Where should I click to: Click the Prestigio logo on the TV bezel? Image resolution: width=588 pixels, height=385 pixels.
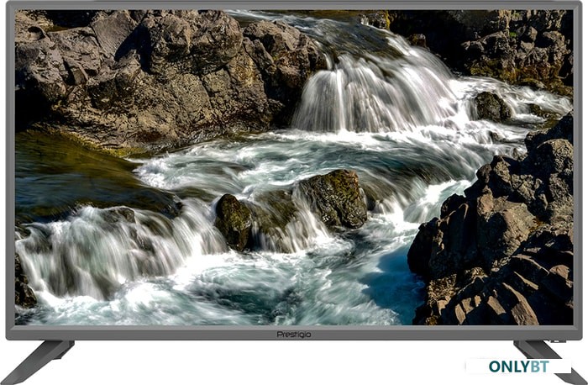[294, 335]
